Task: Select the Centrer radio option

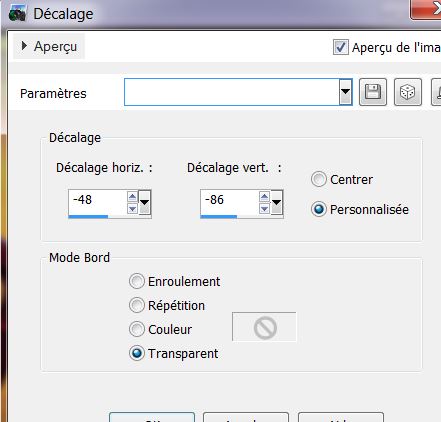Action: pyautogui.click(x=318, y=179)
